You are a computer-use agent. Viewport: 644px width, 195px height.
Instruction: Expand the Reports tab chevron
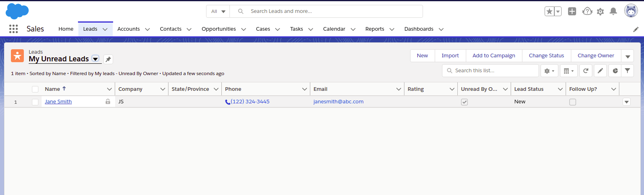click(x=392, y=29)
